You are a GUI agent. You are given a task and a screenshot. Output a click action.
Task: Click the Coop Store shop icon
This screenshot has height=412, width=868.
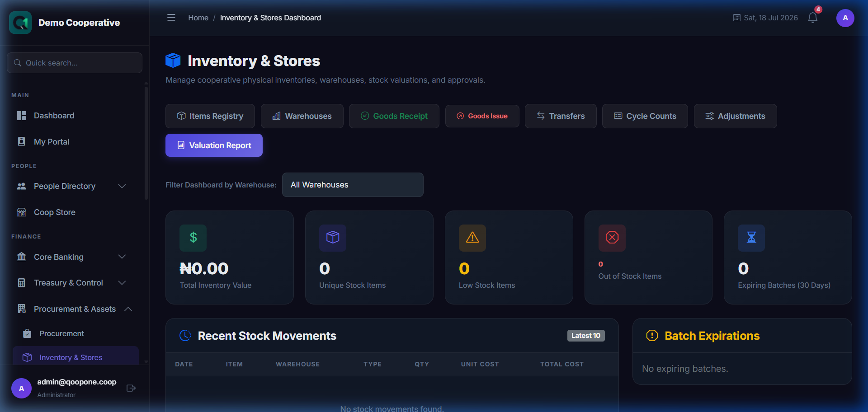pos(21,212)
